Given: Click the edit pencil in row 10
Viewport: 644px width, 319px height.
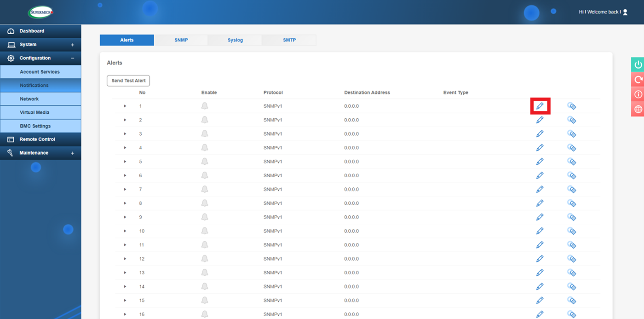Looking at the screenshot, I should pyautogui.click(x=540, y=231).
